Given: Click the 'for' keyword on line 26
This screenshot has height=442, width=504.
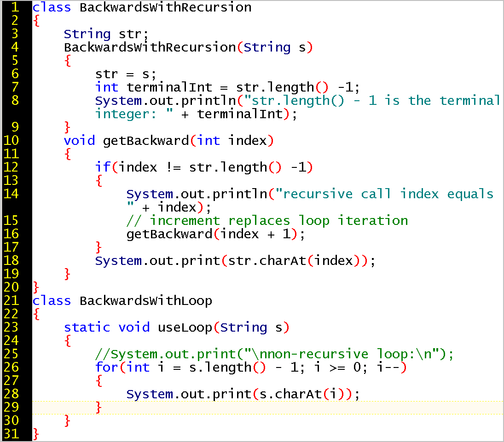Looking at the screenshot, I should click(107, 367).
